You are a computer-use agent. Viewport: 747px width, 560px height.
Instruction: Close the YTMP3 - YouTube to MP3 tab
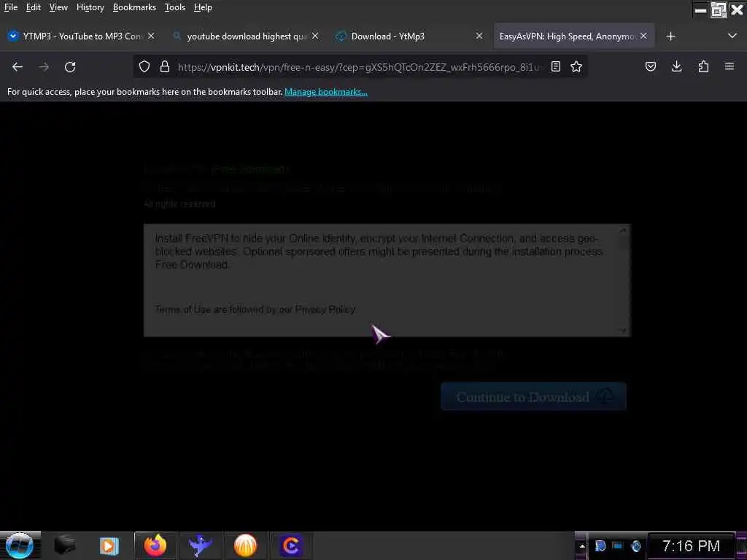tap(150, 36)
